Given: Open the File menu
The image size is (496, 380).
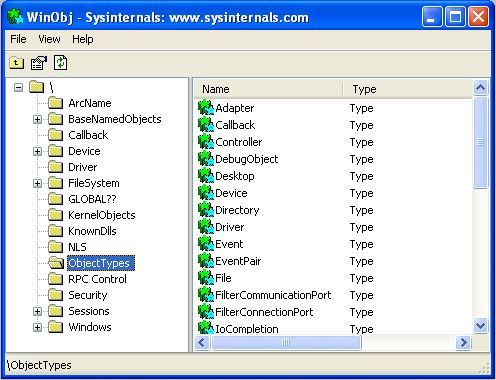Looking at the screenshot, I should coord(18,39).
